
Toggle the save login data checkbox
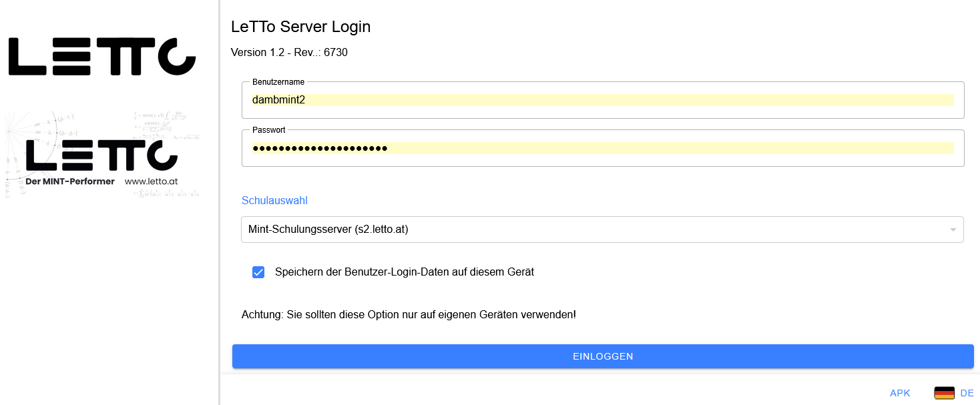pyautogui.click(x=258, y=272)
